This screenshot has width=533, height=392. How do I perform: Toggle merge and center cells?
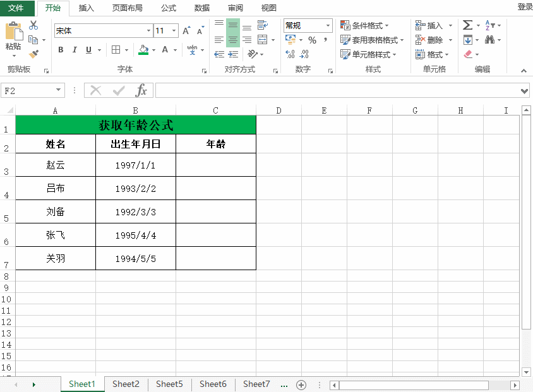pyautogui.click(x=263, y=40)
